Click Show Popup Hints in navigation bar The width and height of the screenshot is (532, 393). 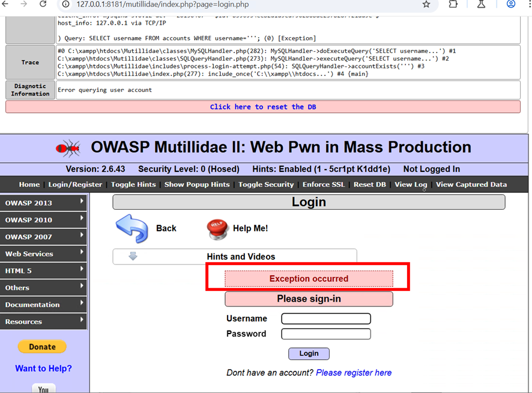point(197,184)
